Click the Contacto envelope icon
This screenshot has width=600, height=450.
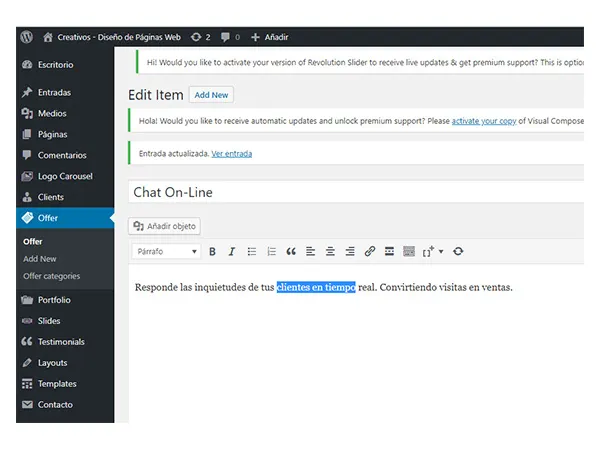27,404
